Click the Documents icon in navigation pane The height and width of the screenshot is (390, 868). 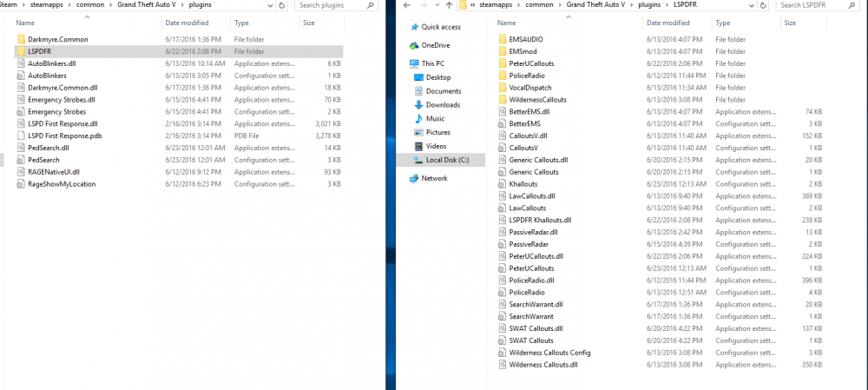pyautogui.click(x=419, y=91)
